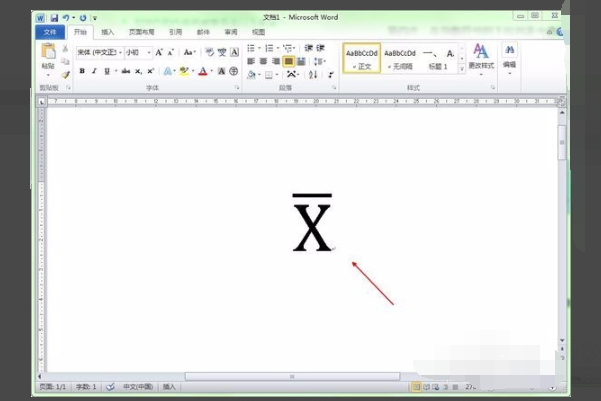601x401 pixels.
Task: Center the paragraph text
Action: (263, 61)
